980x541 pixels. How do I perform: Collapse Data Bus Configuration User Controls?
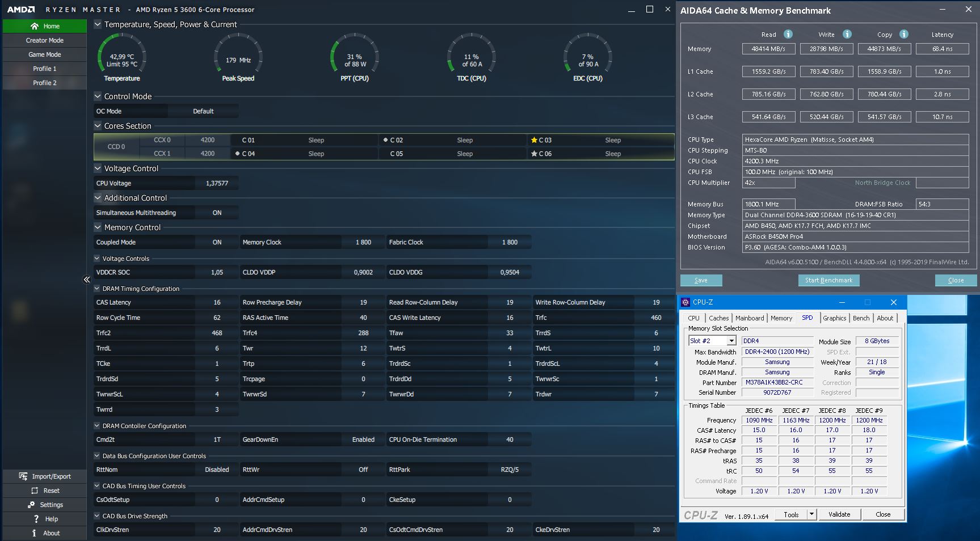pyautogui.click(x=97, y=456)
